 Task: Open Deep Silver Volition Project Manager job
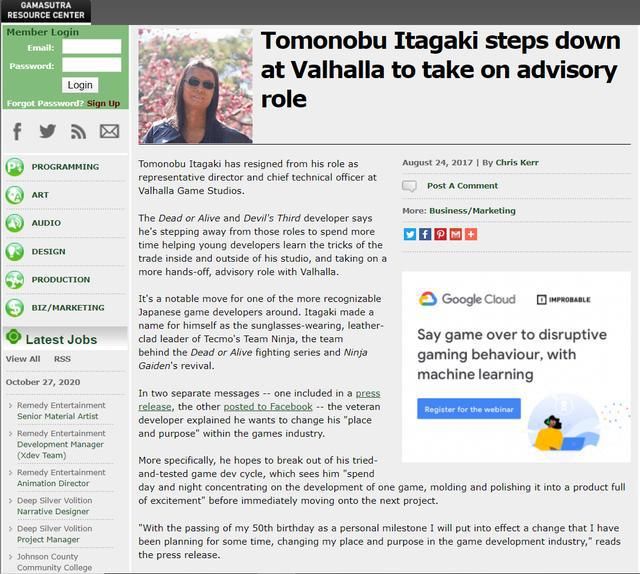click(x=54, y=534)
